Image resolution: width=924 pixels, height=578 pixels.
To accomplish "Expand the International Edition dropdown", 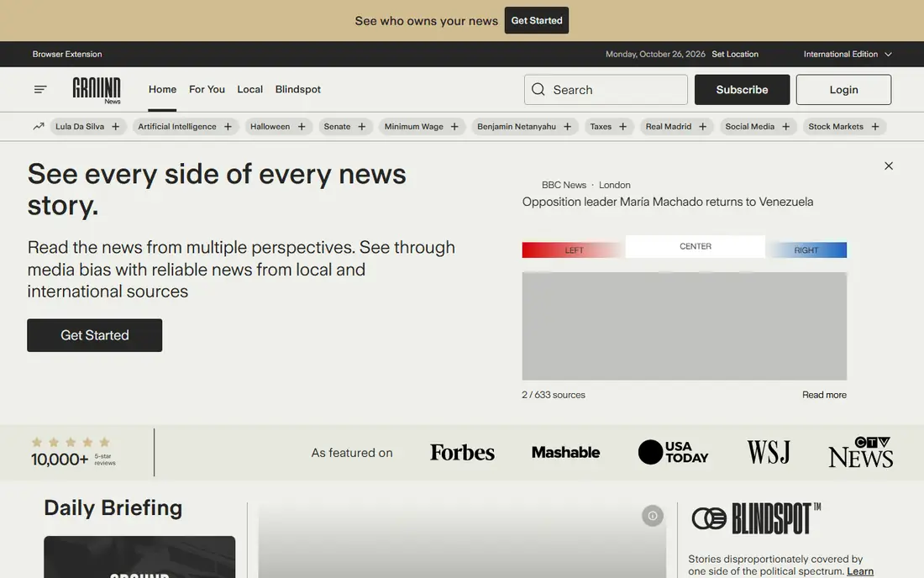I will 848,55.
